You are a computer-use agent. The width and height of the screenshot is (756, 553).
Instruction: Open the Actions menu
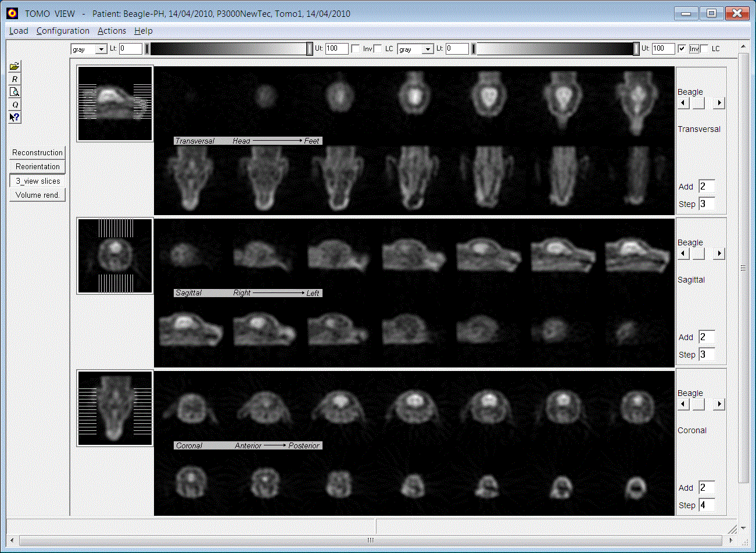pyautogui.click(x=112, y=31)
